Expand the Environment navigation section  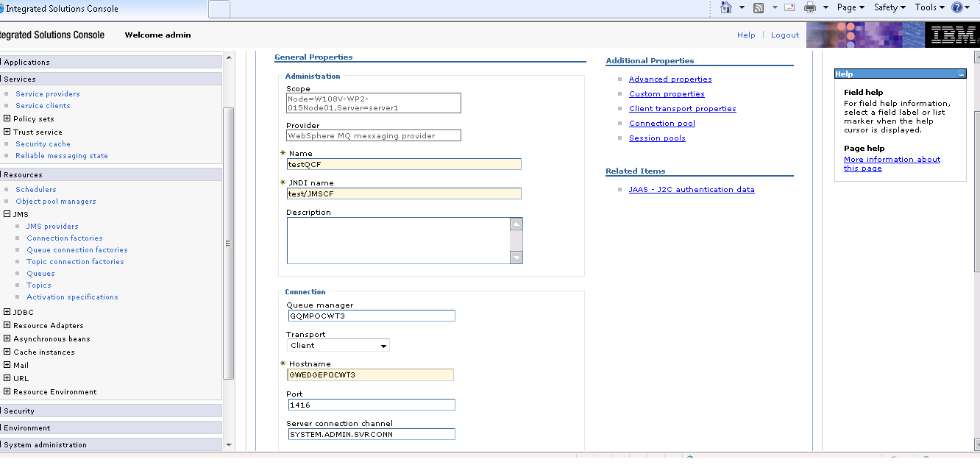pos(110,427)
